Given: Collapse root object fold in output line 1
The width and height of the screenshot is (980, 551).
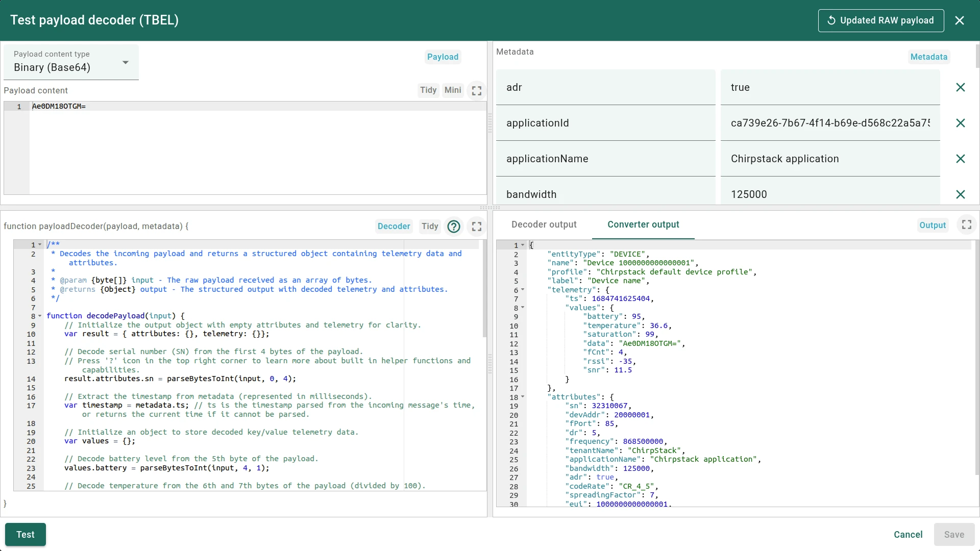Looking at the screenshot, I should coord(523,245).
